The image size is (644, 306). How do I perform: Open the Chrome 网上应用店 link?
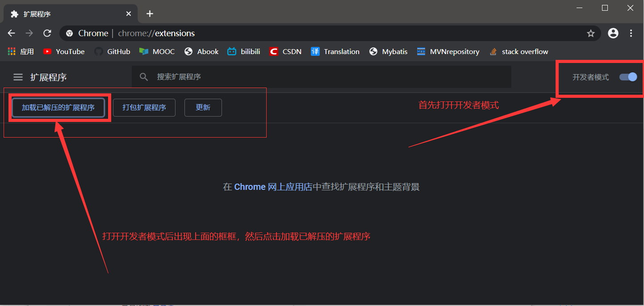click(273, 187)
